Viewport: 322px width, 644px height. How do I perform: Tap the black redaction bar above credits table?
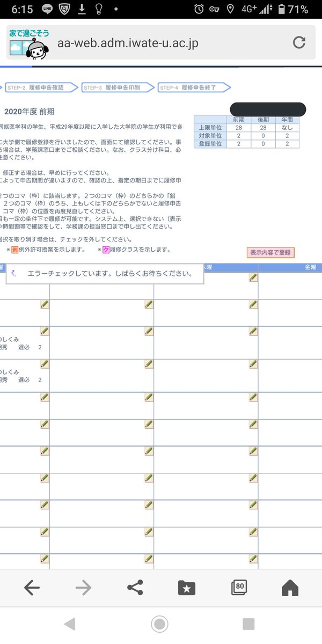point(268,109)
